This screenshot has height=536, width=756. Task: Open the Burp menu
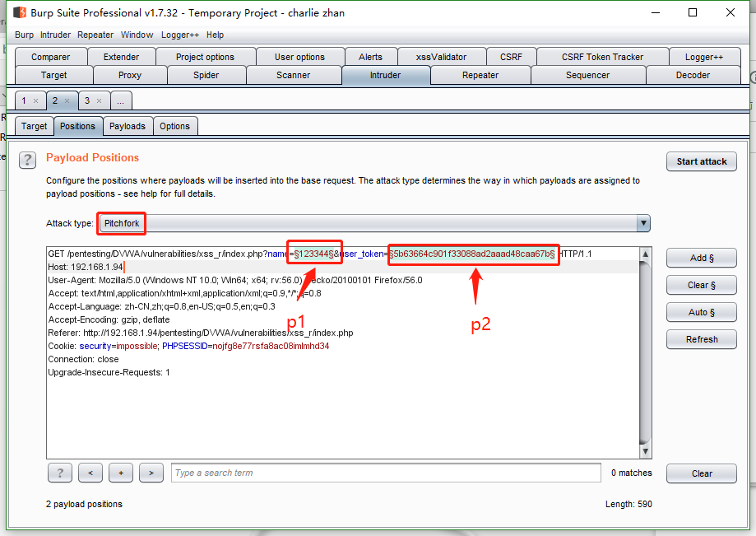coord(24,35)
